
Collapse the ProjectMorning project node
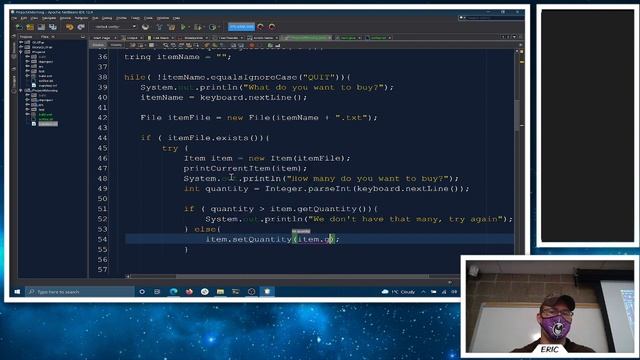tap(21, 90)
